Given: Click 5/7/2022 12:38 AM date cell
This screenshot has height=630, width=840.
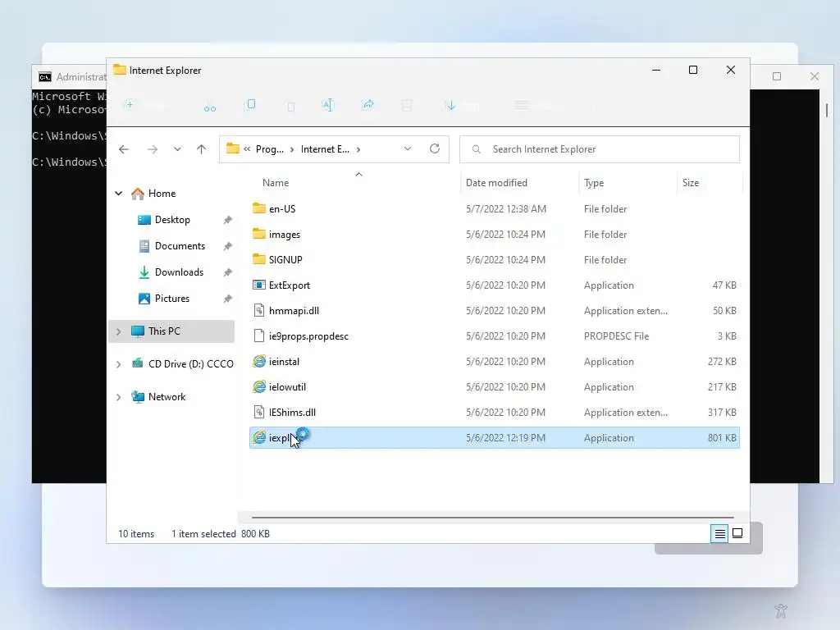Looking at the screenshot, I should 505,209.
